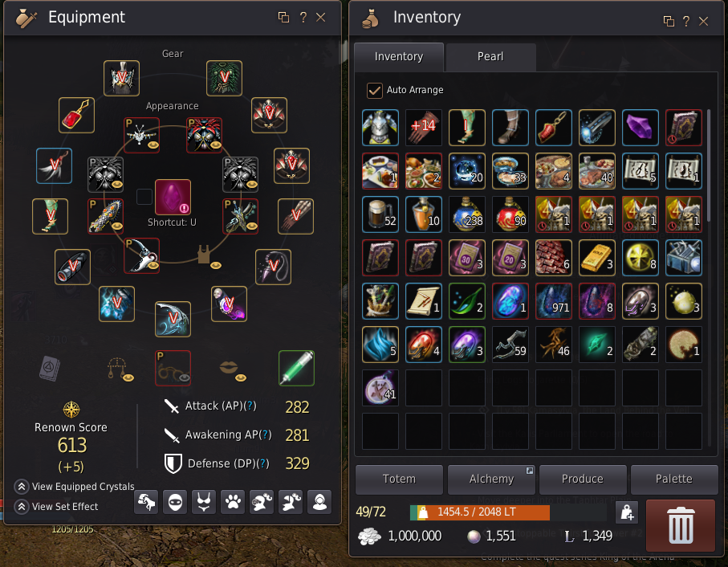Select the Inventory tab

click(x=399, y=57)
